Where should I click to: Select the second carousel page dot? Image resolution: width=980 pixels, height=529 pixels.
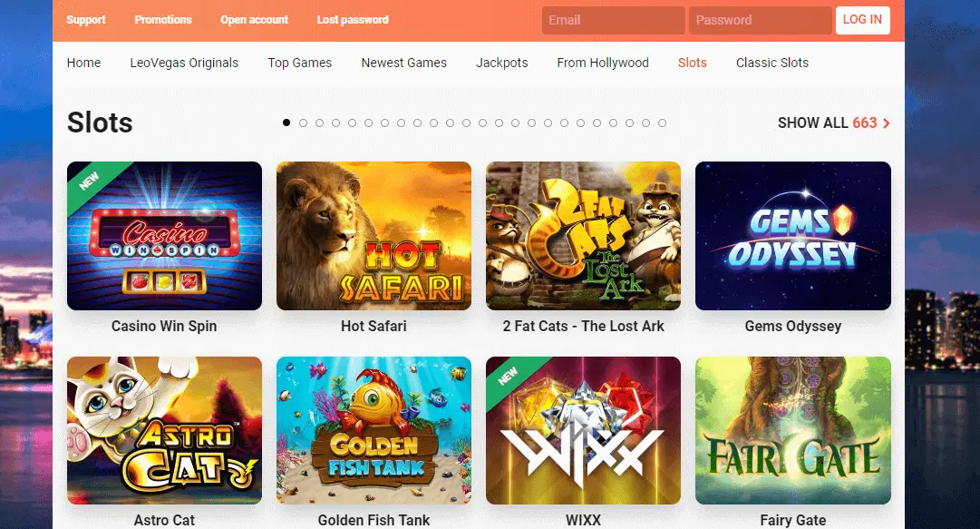[303, 123]
